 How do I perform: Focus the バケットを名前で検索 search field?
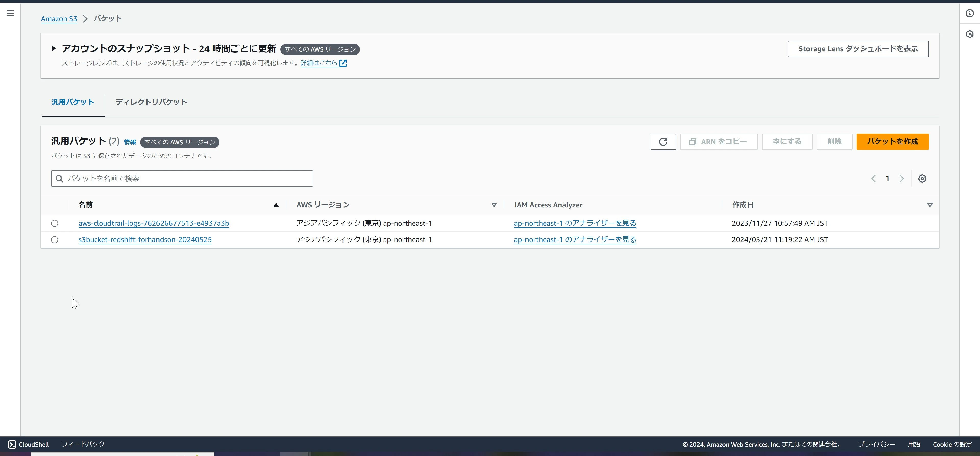(182, 179)
